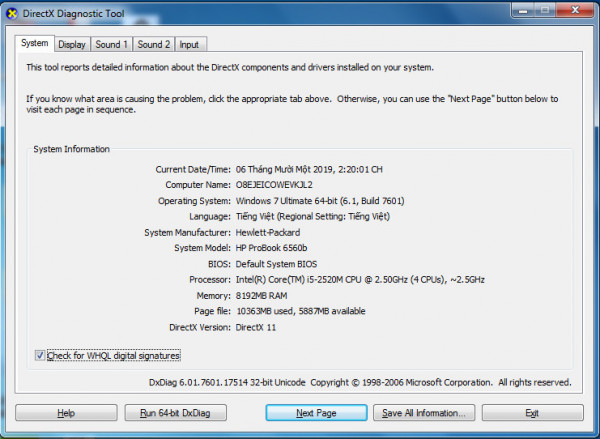This screenshot has width=600, height=439.
Task: Uncheck Check for WHQL digital signatures
Action: tap(40, 356)
